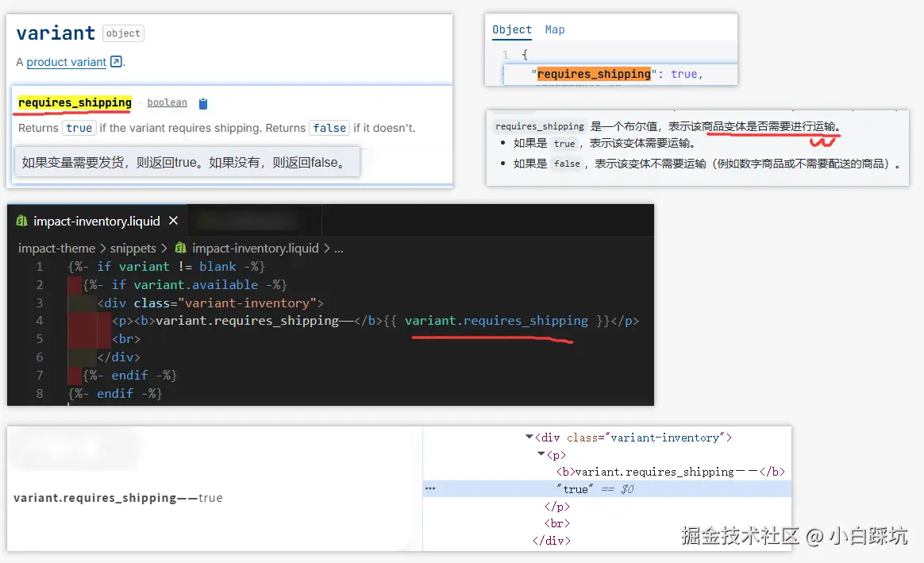The width and height of the screenshot is (924, 563).
Task: Click the rendered variant.requires_shipping——true output
Action: coord(117,498)
